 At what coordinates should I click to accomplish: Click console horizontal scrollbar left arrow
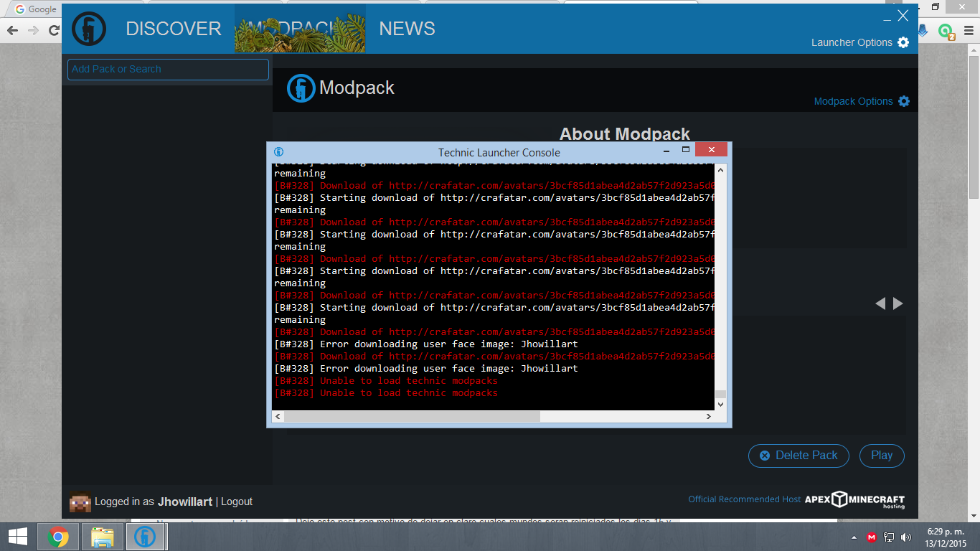click(x=278, y=416)
